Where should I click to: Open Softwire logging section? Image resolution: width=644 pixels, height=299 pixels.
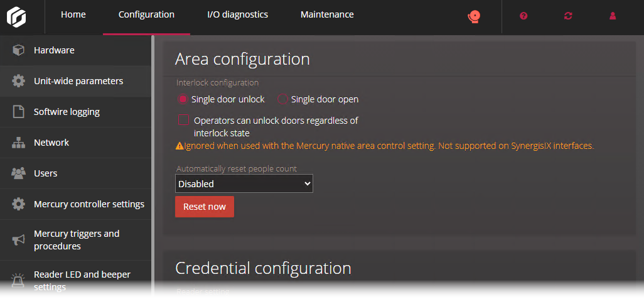[75, 112]
